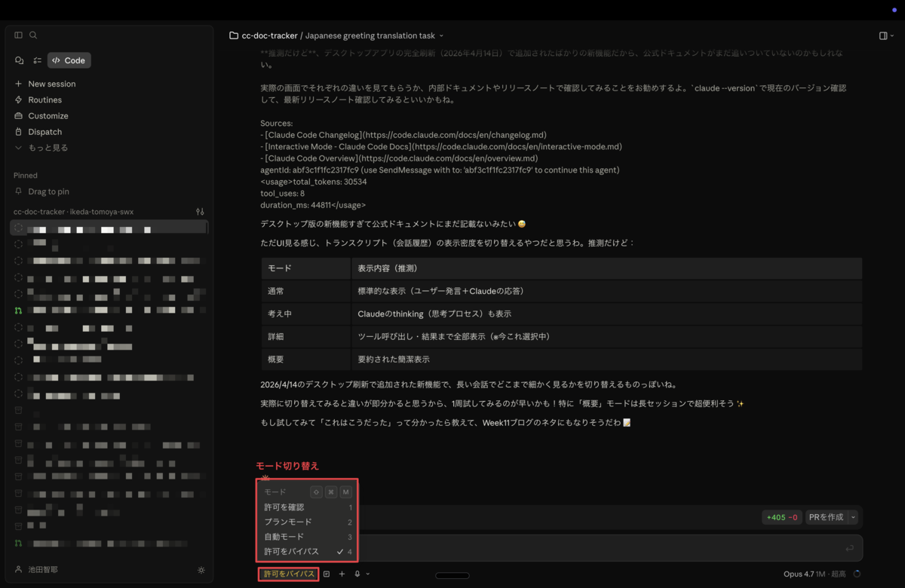Click the Pinned section label
905x588 pixels.
26,176
